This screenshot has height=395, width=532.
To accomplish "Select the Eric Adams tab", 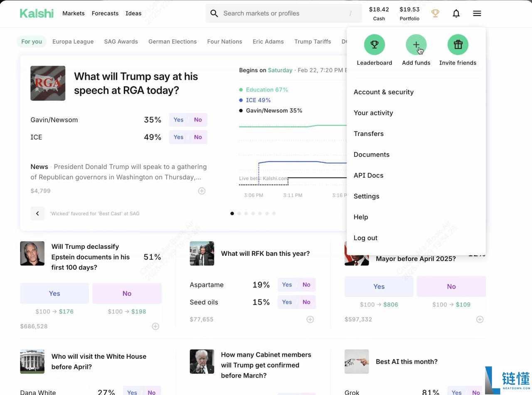I will [x=268, y=42].
